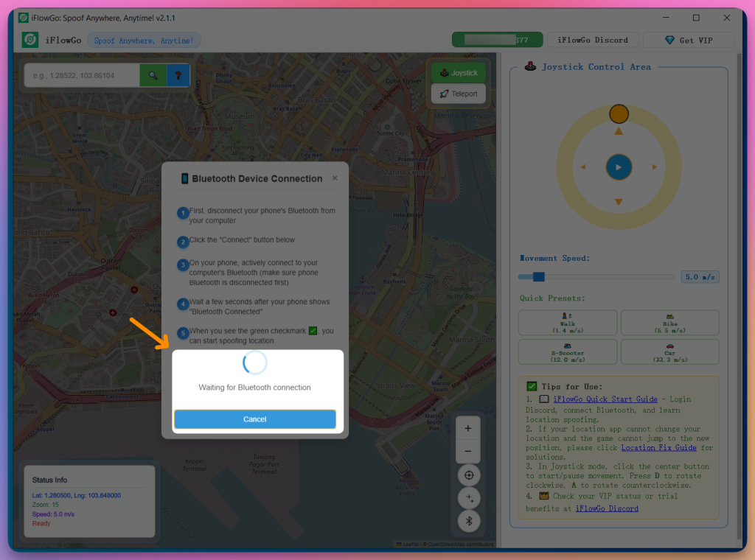Click the orange joystick direction knob
The width and height of the screenshot is (755, 560).
click(x=619, y=114)
